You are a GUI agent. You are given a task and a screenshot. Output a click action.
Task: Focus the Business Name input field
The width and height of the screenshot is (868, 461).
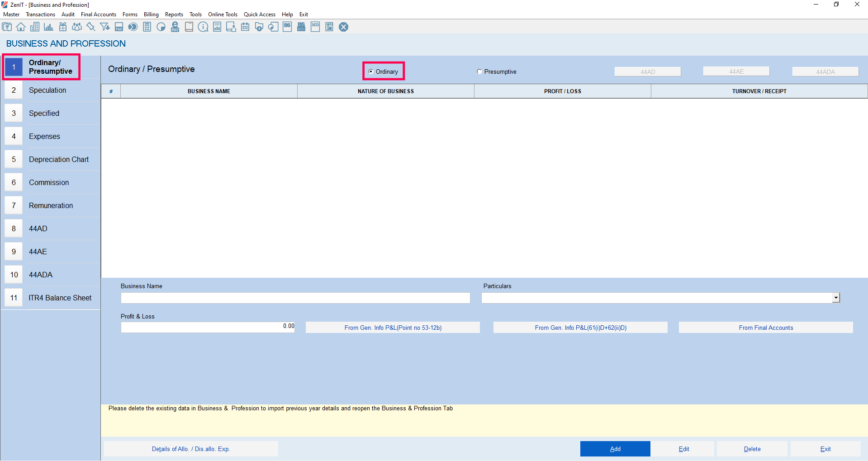pos(295,298)
